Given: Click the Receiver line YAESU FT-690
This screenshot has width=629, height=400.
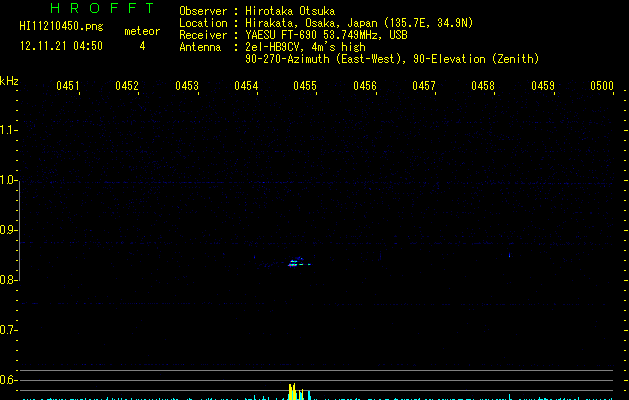Looking at the screenshot, I should point(326,35).
